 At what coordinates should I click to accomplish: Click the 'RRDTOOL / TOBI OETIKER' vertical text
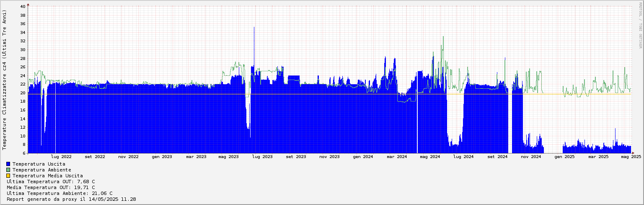tap(640, 25)
